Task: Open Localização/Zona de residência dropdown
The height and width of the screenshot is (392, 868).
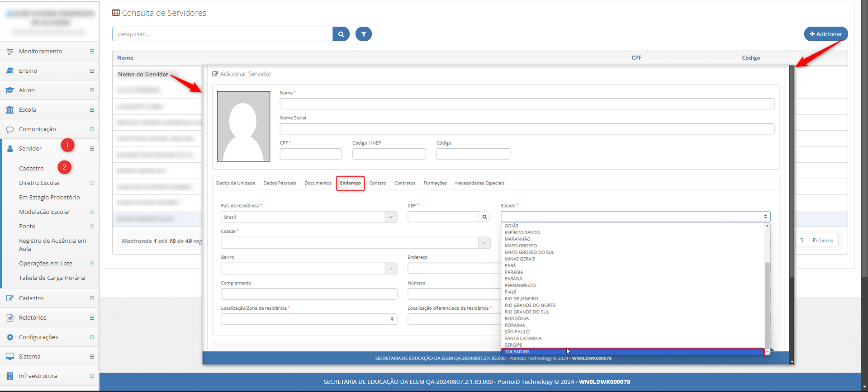Action: pos(309,319)
